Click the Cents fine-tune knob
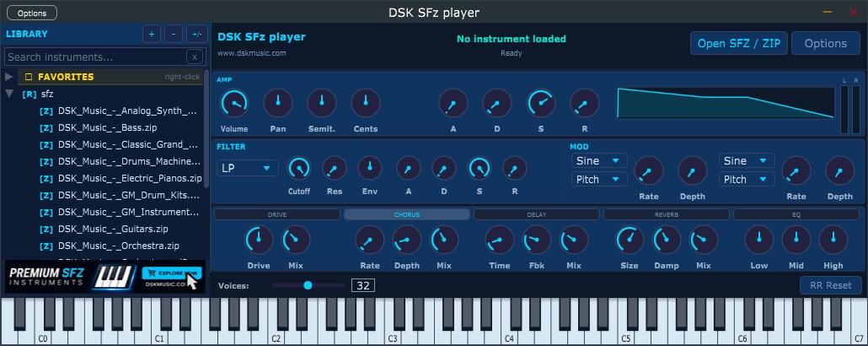Viewport: 868px width, 346px height. coord(366,103)
